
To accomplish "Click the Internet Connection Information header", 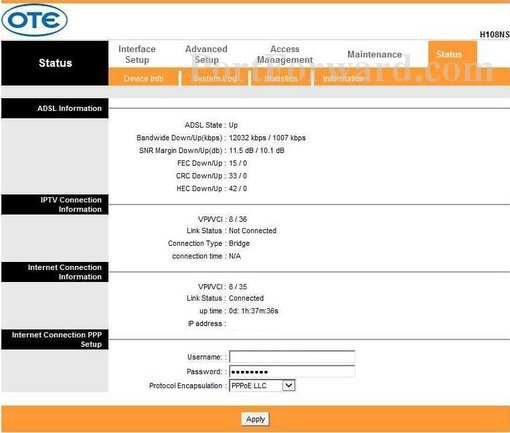I will (x=55, y=272).
